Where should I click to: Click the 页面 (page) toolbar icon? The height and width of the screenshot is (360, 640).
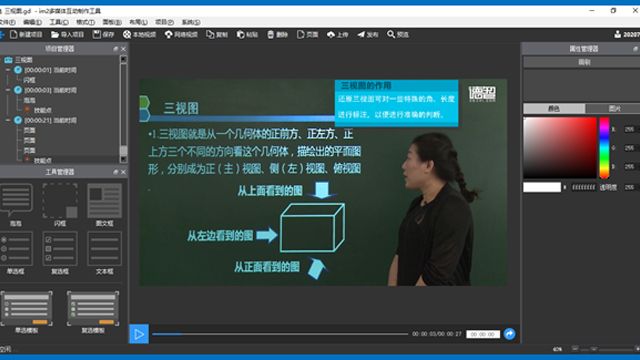coord(301,35)
